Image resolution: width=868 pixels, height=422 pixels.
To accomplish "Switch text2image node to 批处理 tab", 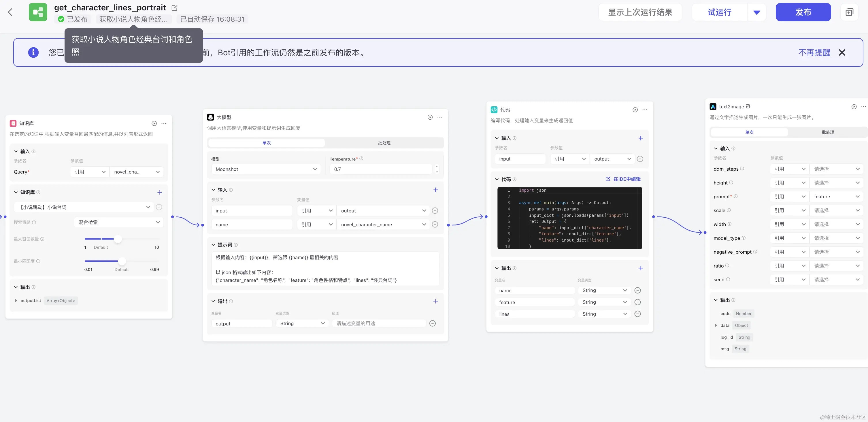I will point(828,132).
